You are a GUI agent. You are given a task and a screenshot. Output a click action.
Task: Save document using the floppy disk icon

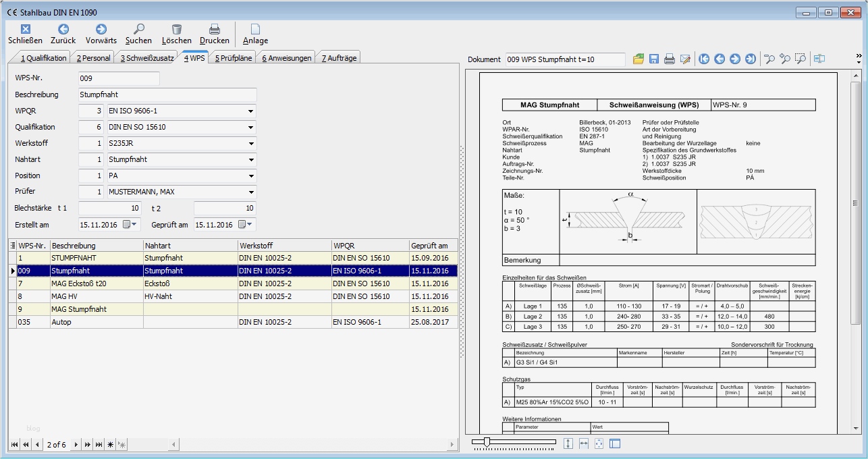tap(654, 59)
